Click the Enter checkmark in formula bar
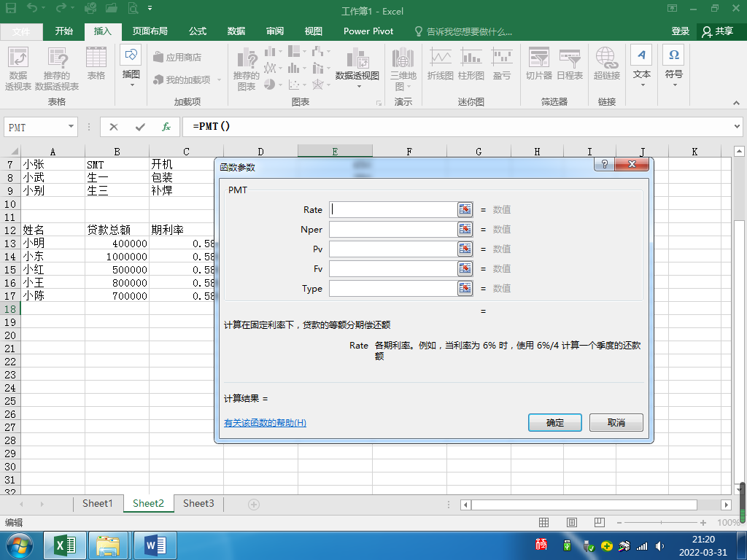This screenshot has width=747, height=560. click(140, 127)
